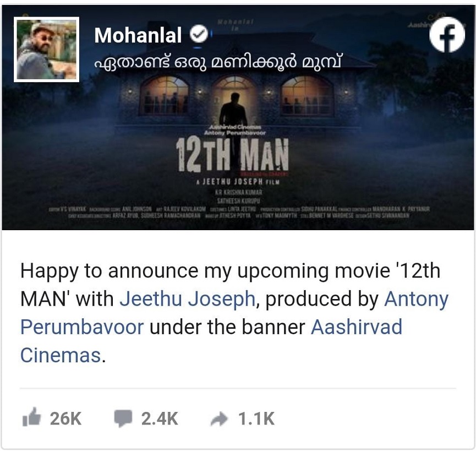Open the Jeethu Joseph tagged link

[187, 299]
